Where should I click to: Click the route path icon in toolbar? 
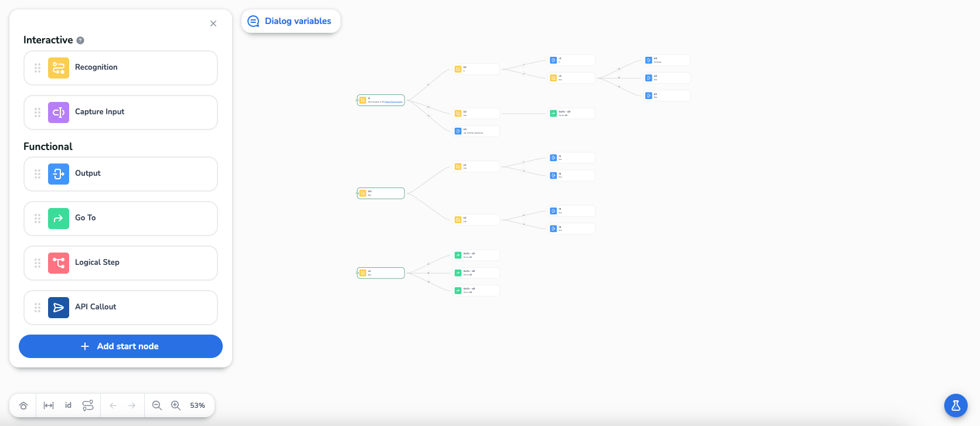(x=88, y=405)
